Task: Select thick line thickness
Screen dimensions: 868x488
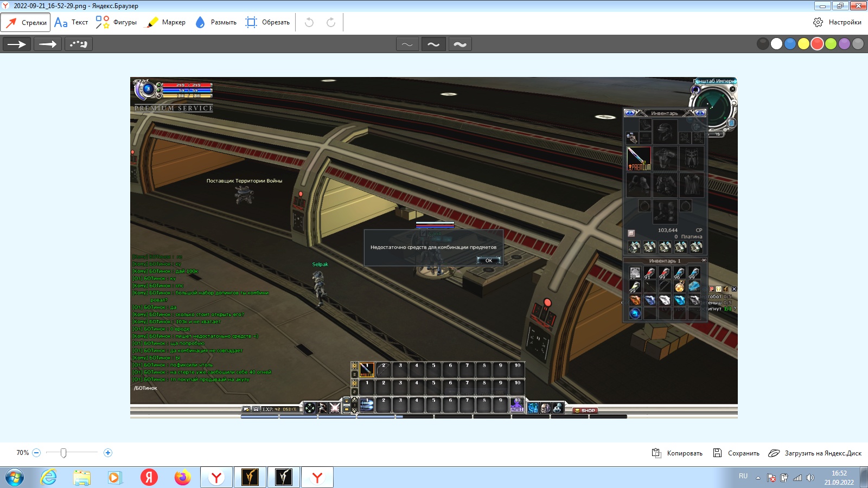Action: [x=460, y=44]
